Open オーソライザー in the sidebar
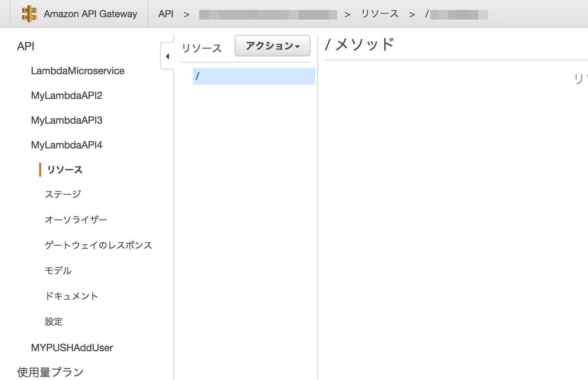This screenshot has width=588, height=380. [x=76, y=220]
